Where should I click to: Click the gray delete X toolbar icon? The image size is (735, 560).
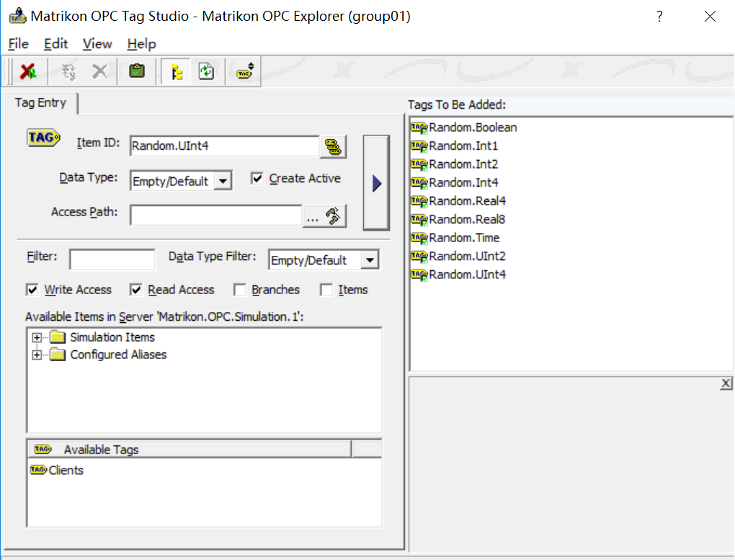click(x=99, y=72)
